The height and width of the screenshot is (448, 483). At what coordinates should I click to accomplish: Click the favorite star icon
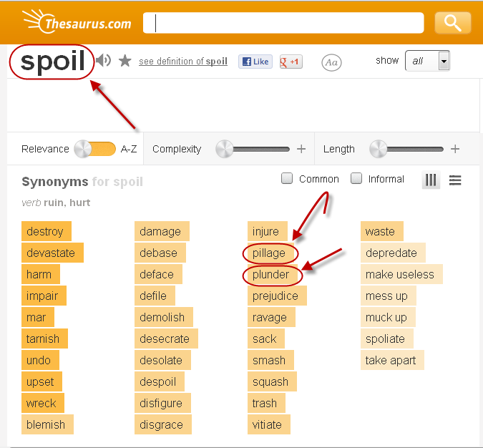125,62
